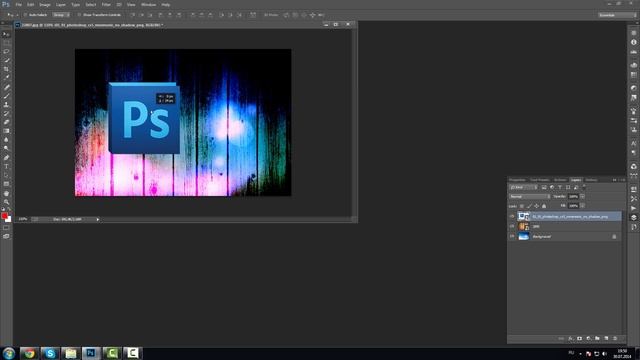This screenshot has height=360, width=640.
Task: Set the background white color swatch
Action: point(8,219)
